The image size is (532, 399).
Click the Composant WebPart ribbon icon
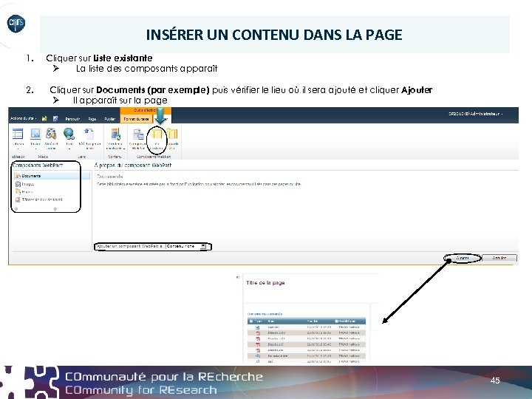[x=138, y=134]
